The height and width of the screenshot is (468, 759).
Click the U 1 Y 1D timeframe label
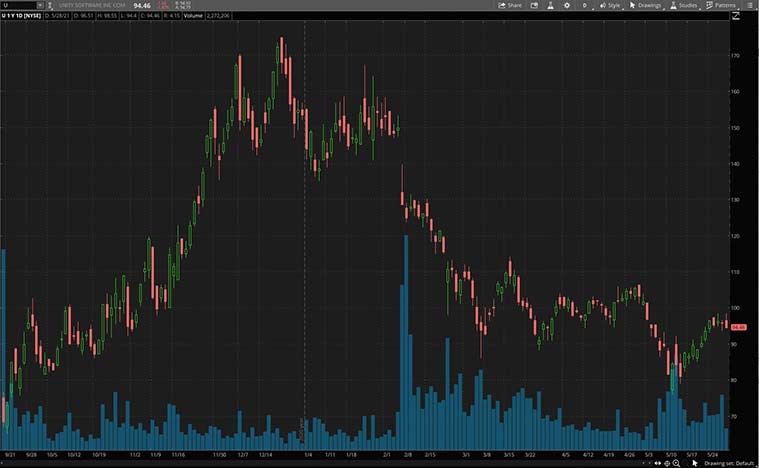tap(22, 16)
